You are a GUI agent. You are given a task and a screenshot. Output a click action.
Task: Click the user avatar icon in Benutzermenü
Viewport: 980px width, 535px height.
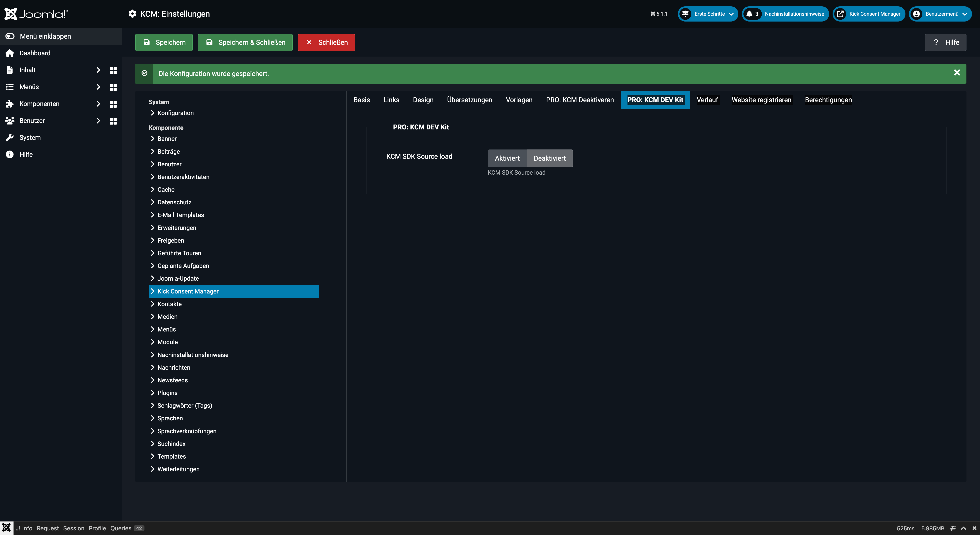[x=916, y=14]
